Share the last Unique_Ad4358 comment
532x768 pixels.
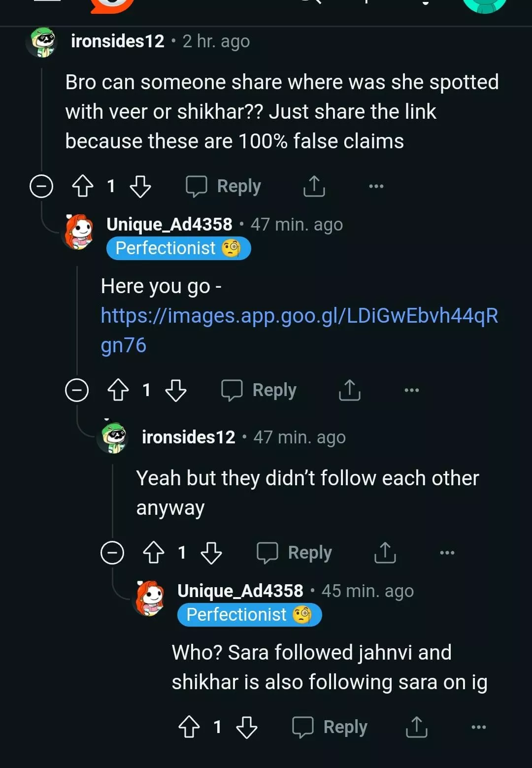416,727
